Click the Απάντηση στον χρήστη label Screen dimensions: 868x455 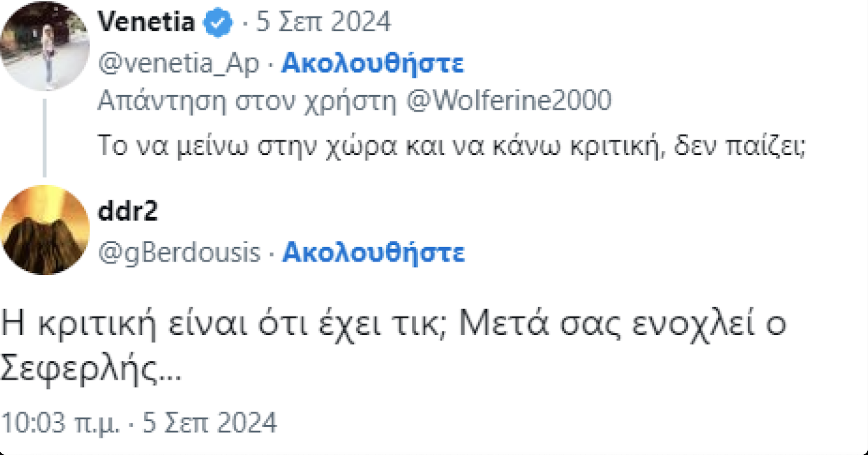pyautogui.click(x=247, y=101)
